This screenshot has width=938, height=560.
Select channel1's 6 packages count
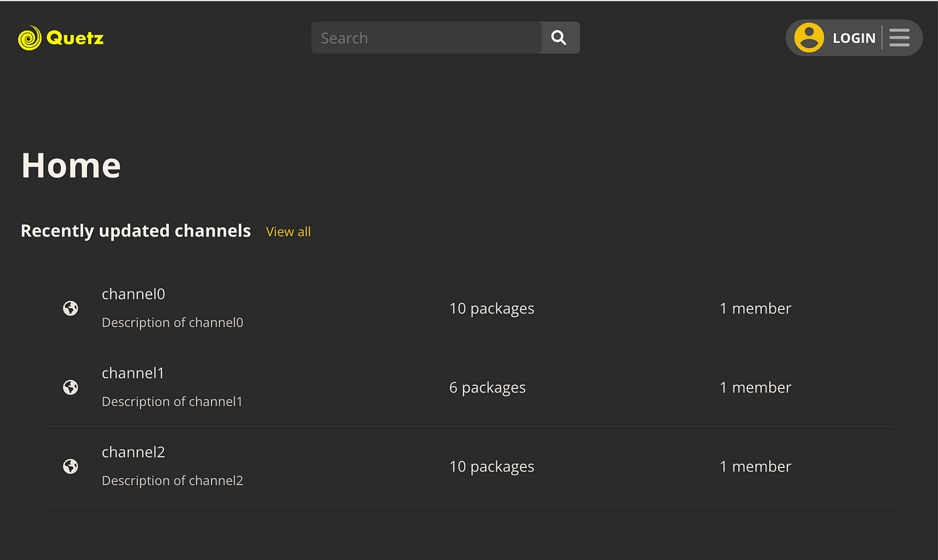click(487, 387)
